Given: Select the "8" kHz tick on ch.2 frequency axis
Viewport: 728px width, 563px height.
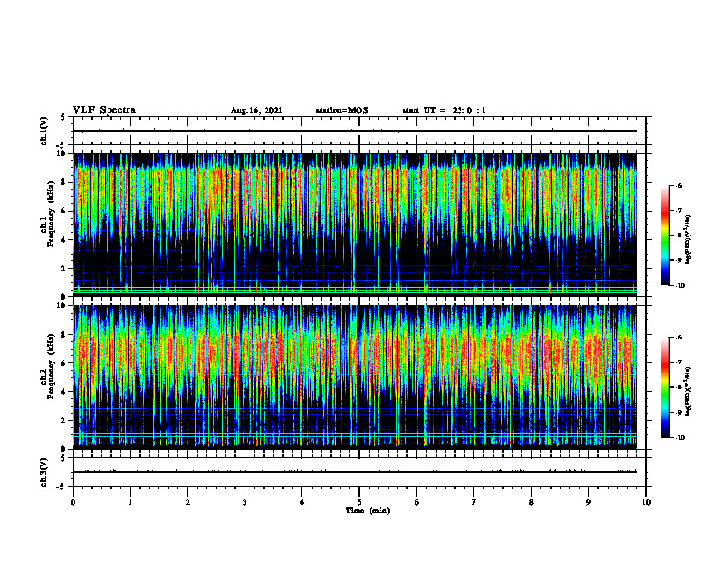Looking at the screenshot, I should (x=63, y=335).
